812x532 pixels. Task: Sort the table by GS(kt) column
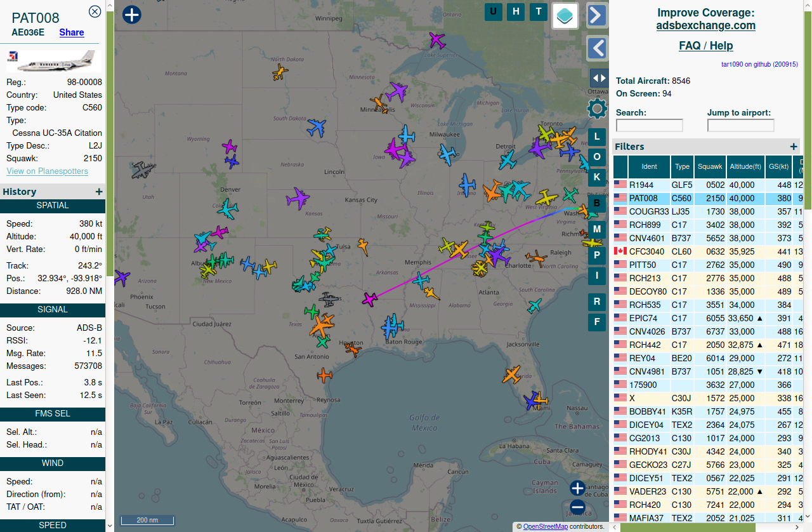pyautogui.click(x=778, y=167)
